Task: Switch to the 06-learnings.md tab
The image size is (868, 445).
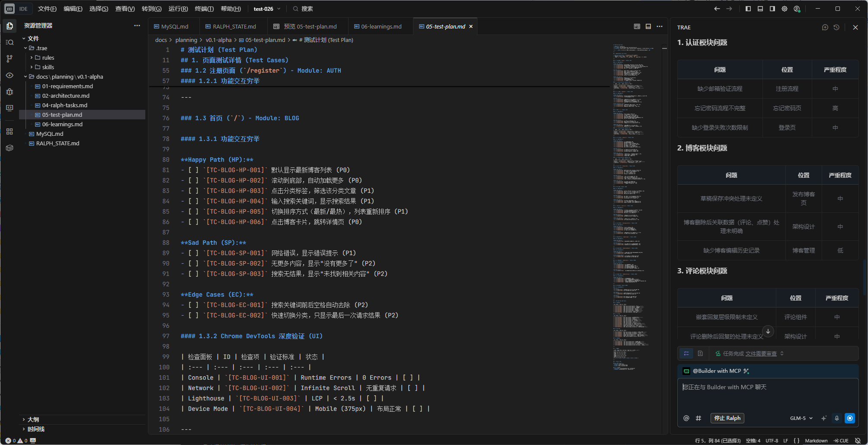Action: 381,26
